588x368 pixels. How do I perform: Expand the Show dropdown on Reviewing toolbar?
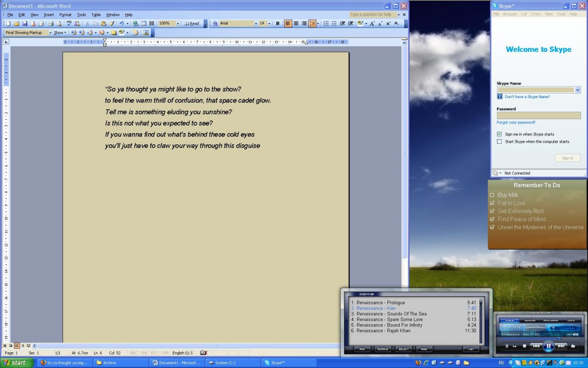click(x=60, y=33)
